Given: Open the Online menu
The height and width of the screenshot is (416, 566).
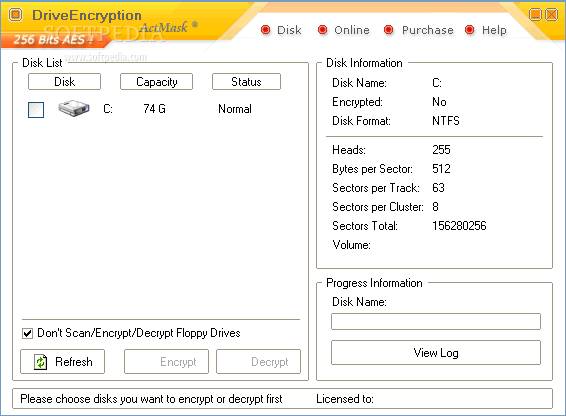Looking at the screenshot, I should (352, 30).
